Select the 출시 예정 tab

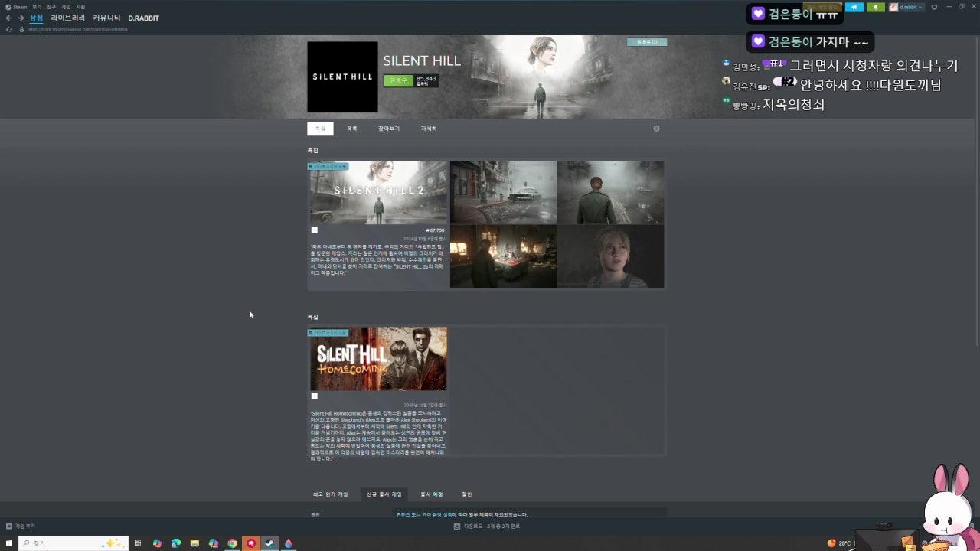pos(432,494)
